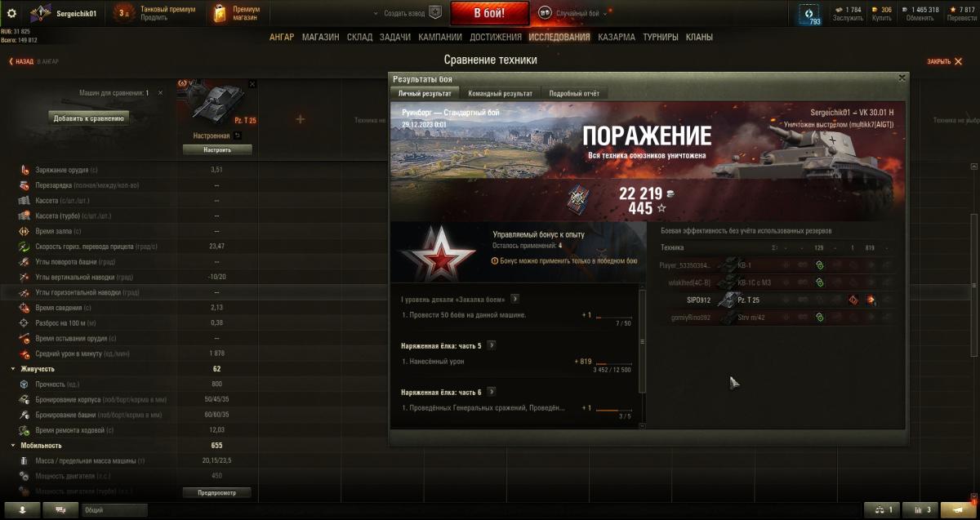
Task: Open the vehicle comparison cart showing 1
Action: pos(884,509)
